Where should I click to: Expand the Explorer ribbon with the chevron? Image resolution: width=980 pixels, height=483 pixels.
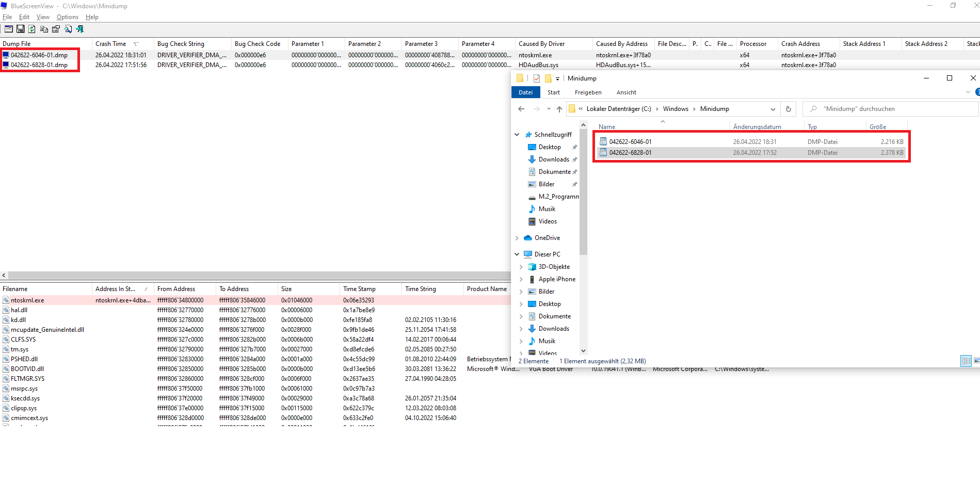968,92
